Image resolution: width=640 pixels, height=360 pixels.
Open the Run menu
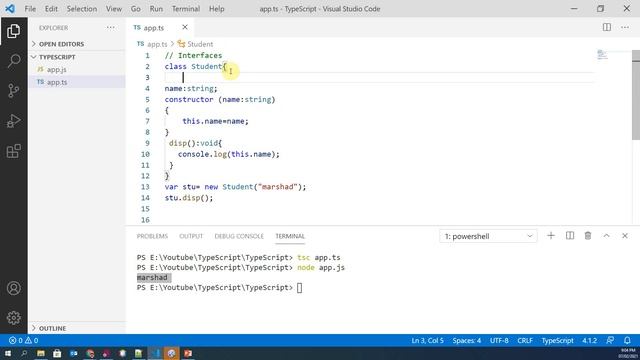(156, 9)
